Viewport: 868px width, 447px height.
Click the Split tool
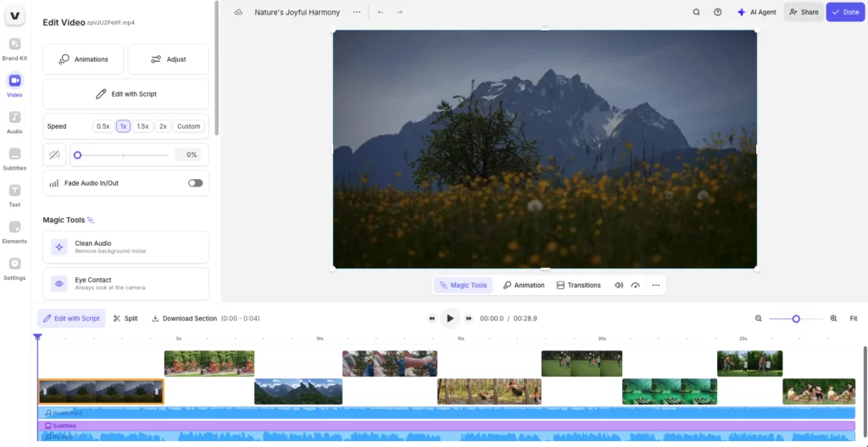125,318
